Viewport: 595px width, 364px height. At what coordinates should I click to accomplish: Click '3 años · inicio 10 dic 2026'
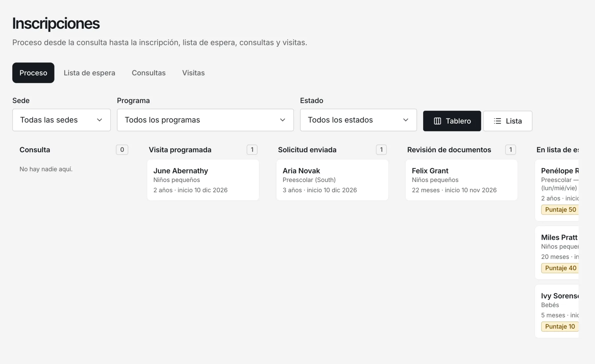[320, 190]
